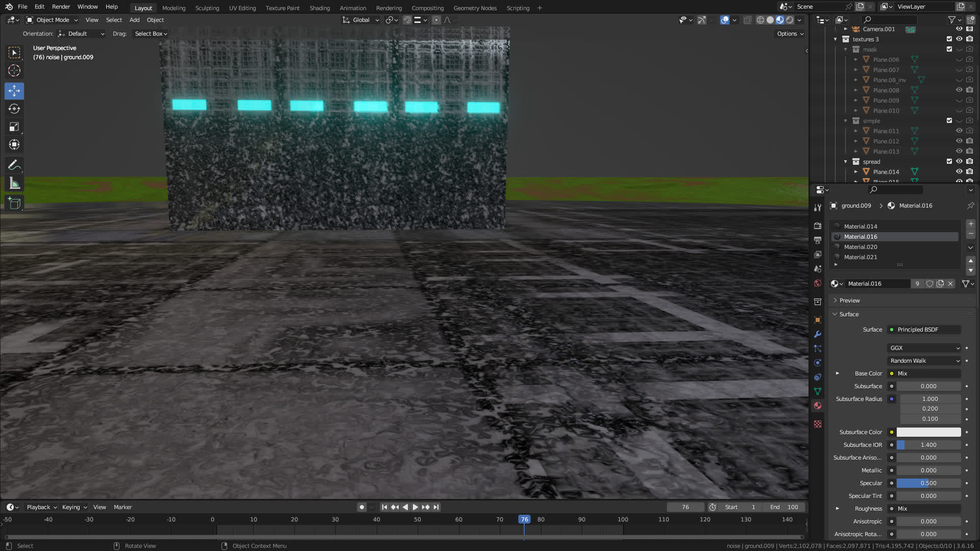Choose the Annotate pencil tool
The image size is (980, 551).
(14, 165)
